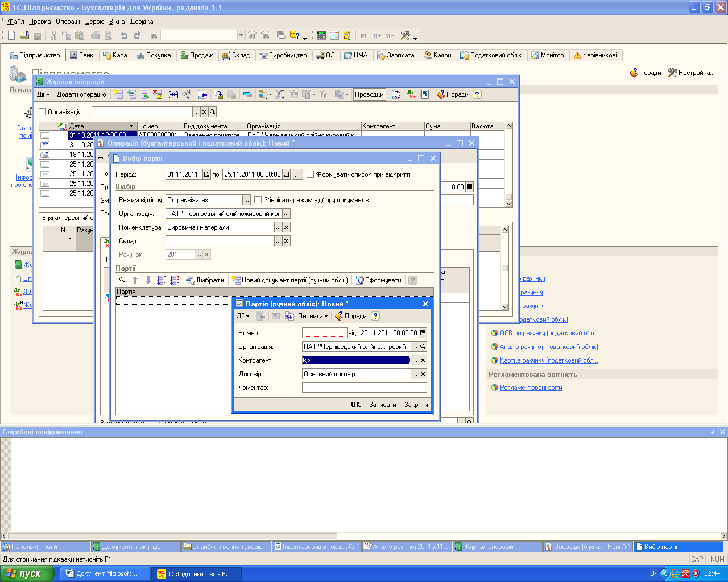Click the Дт/Кт postings icon in Журнал операцій
Screen dimensions: 728x582
411,94
